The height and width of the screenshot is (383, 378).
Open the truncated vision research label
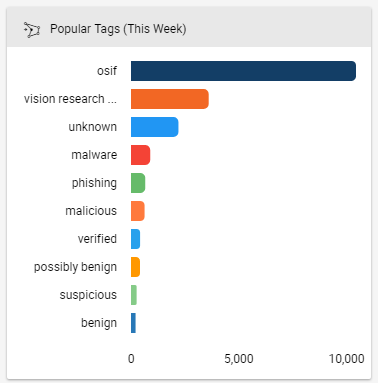pyautogui.click(x=70, y=99)
